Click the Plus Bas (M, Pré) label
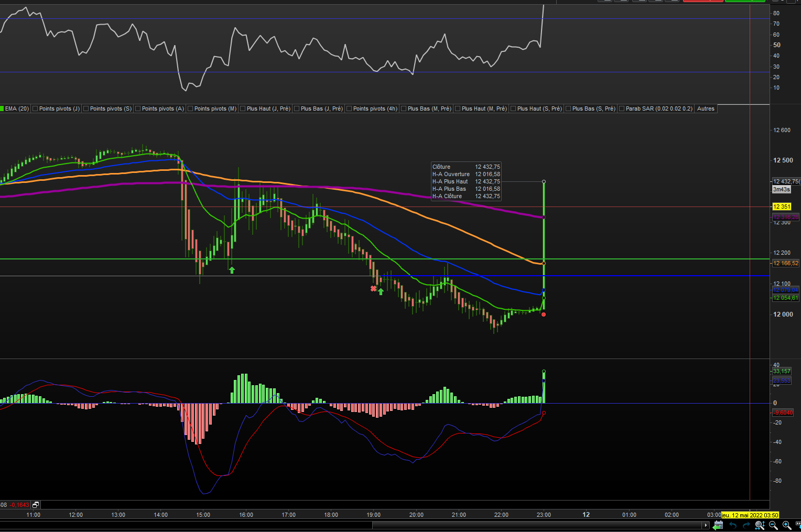This screenshot has height=532, width=801. [x=429, y=109]
